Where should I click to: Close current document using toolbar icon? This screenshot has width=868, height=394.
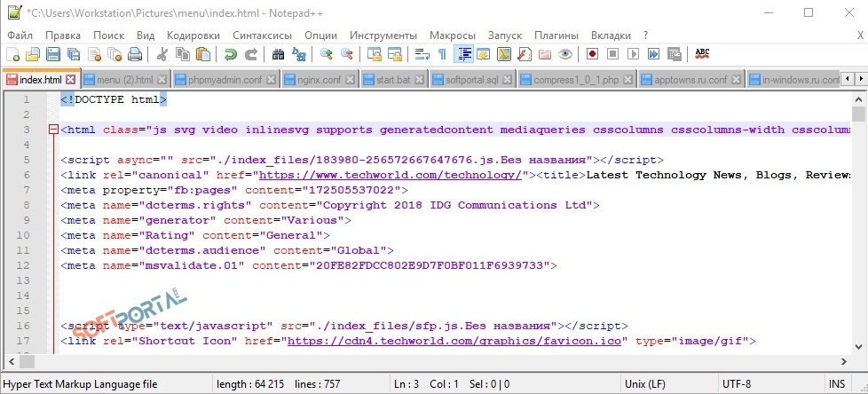(x=94, y=54)
